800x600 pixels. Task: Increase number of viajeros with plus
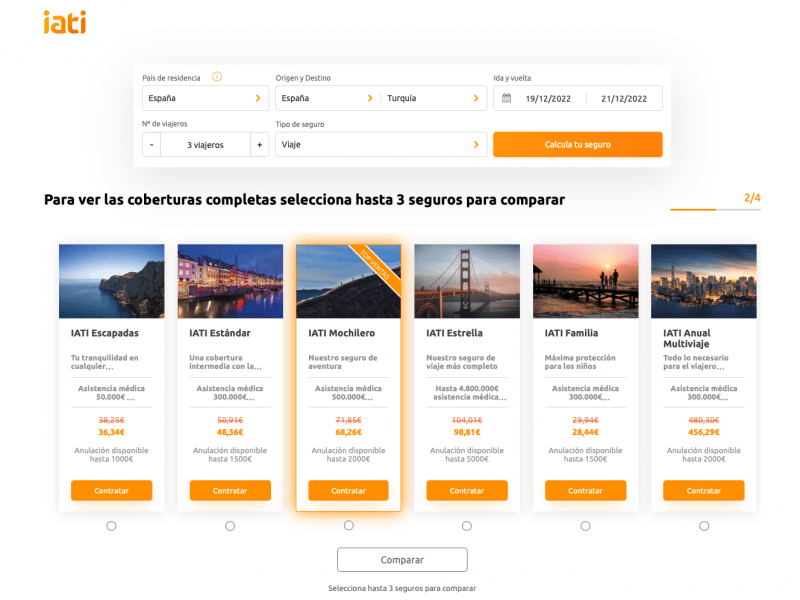point(259,145)
